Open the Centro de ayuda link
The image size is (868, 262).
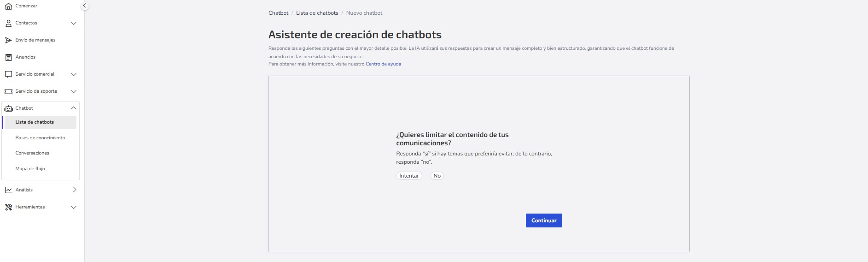click(383, 64)
